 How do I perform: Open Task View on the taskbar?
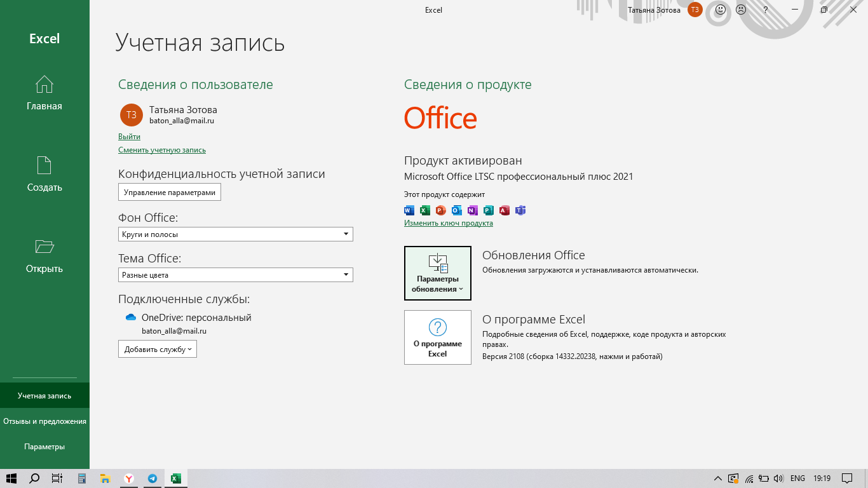(57, 478)
